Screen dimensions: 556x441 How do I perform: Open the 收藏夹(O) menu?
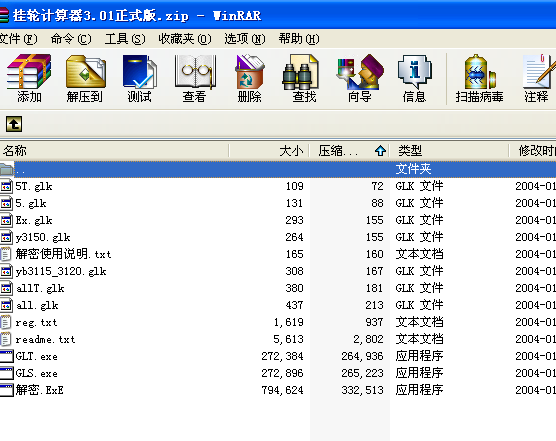click(x=185, y=39)
